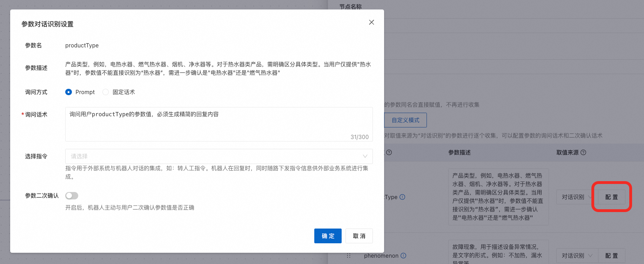
Task: Select the 固定话术 radio option
Action: pos(106,92)
